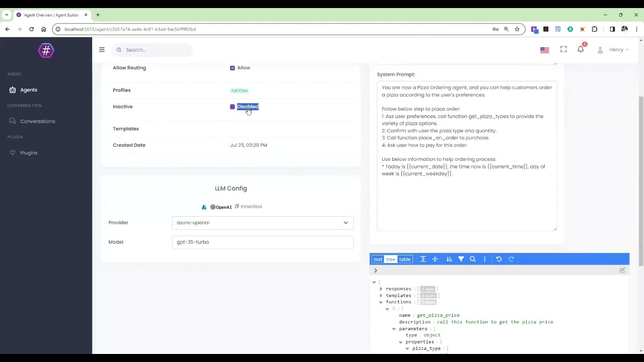Click the password key icon in address bar
The height and width of the screenshot is (362, 644).
click(496, 29)
